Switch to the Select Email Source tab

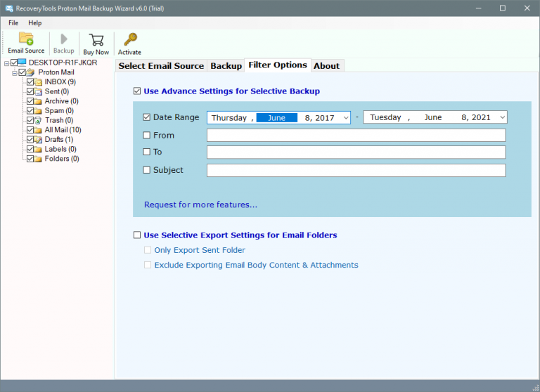(161, 66)
